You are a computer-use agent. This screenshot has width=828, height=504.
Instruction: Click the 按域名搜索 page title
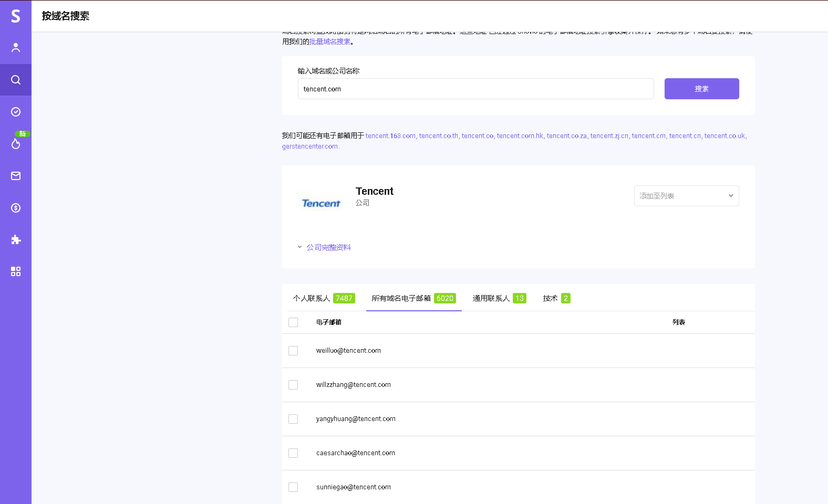pyautogui.click(x=66, y=16)
